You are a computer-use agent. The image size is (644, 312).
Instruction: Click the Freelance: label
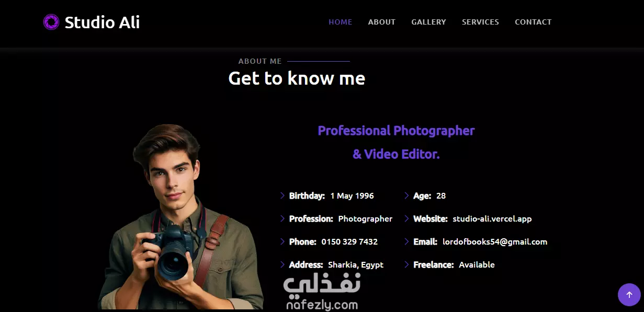pos(434,264)
